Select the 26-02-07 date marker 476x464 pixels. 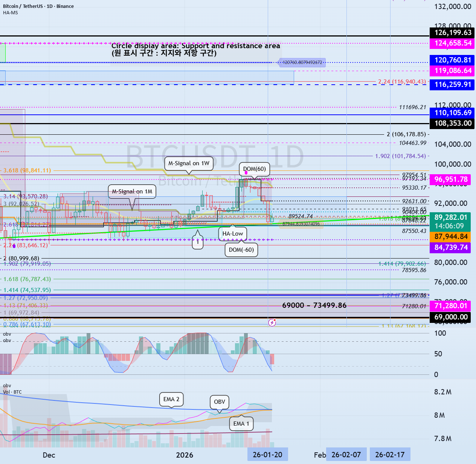(x=346, y=455)
